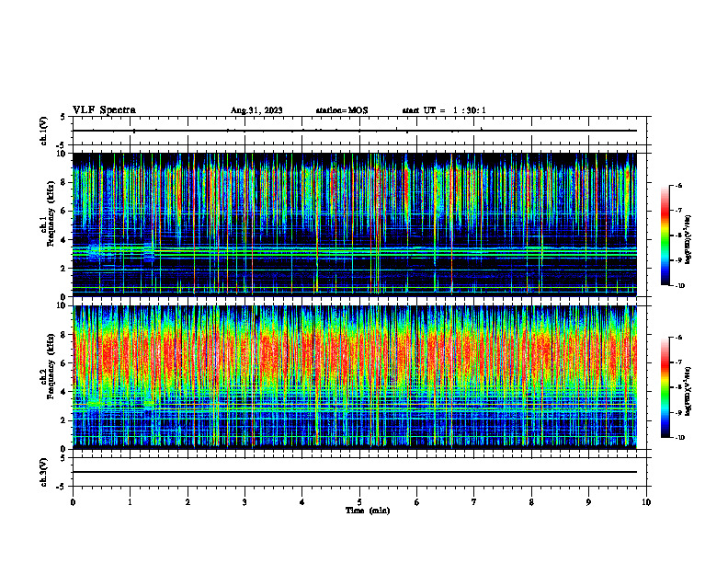The image size is (728, 563).
Task: Click the "start UT = 1:30:1" label
Action: (x=444, y=110)
